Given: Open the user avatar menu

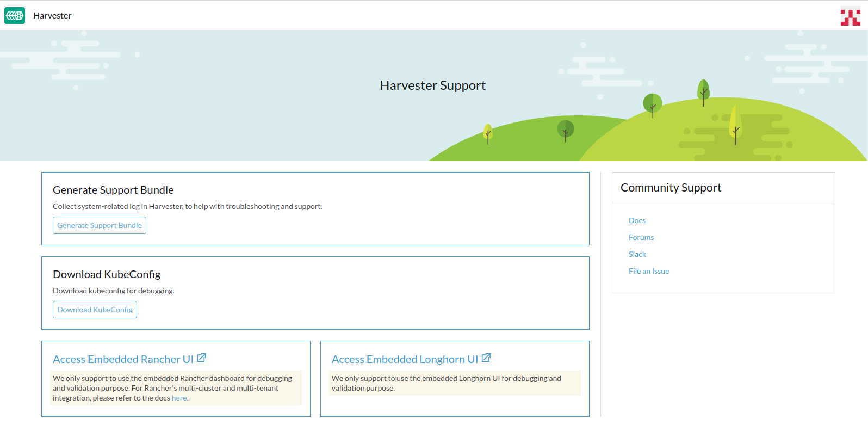Looking at the screenshot, I should point(851,16).
